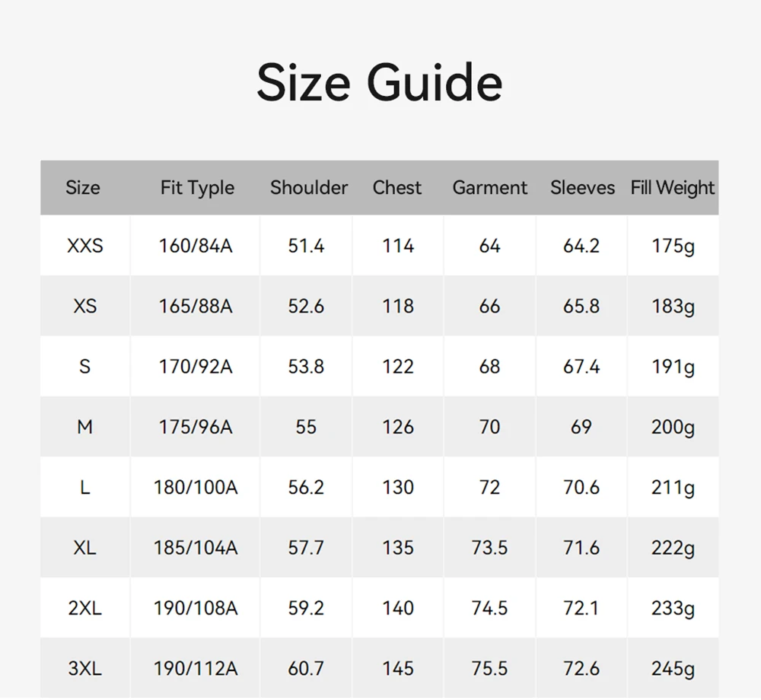Select the 51.4 shoulder value
Image resolution: width=761 pixels, height=700 pixels.
[x=306, y=246]
